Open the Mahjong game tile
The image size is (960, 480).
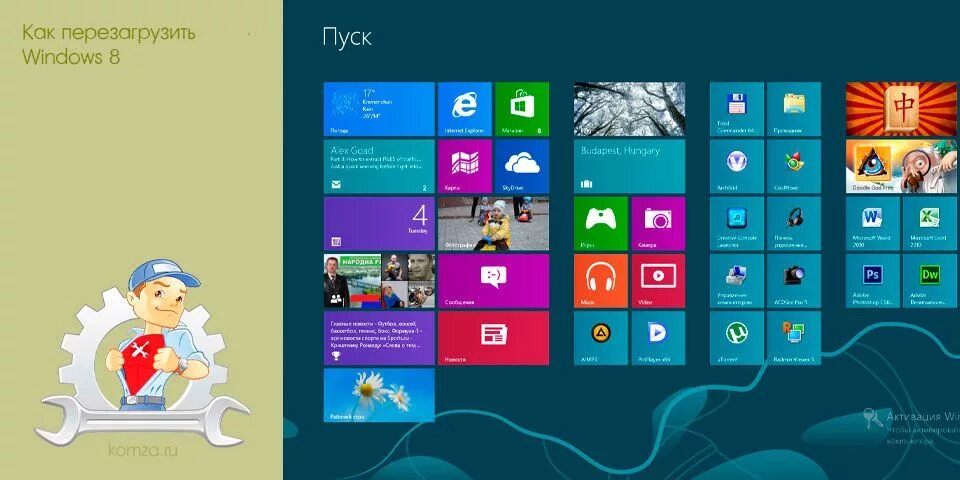(x=902, y=109)
